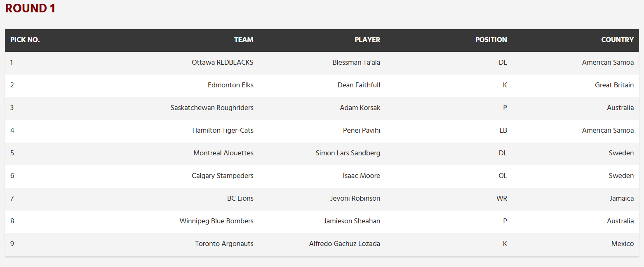Select player Blessman Ta'ala
The width and height of the screenshot is (644, 267).
pos(356,63)
